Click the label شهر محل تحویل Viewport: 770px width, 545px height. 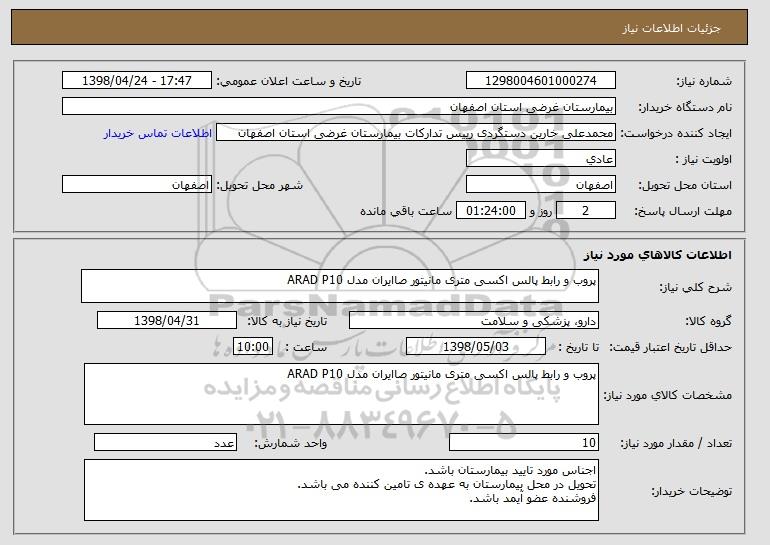point(260,186)
